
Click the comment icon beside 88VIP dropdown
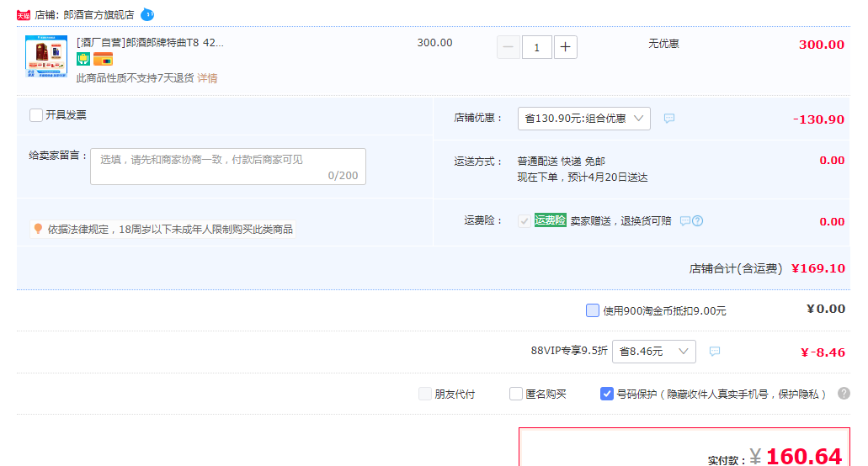point(715,351)
